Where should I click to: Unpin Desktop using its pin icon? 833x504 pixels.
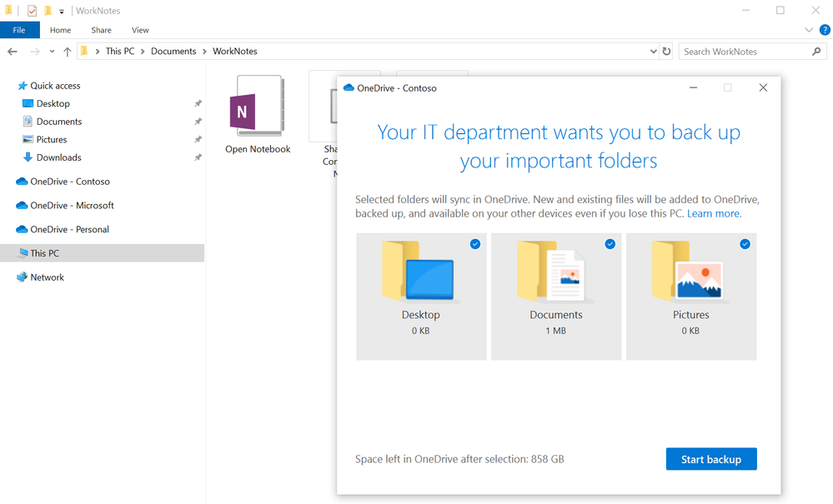(198, 103)
